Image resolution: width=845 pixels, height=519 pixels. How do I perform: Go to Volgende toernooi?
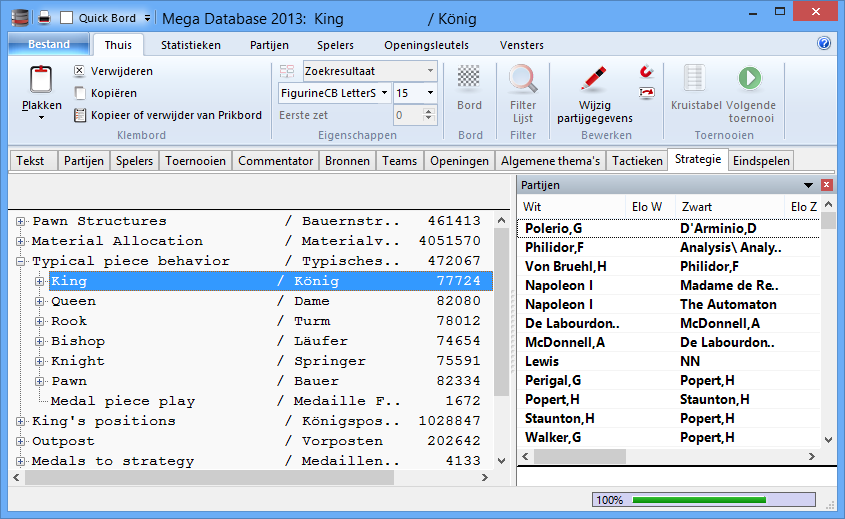pyautogui.click(x=750, y=80)
